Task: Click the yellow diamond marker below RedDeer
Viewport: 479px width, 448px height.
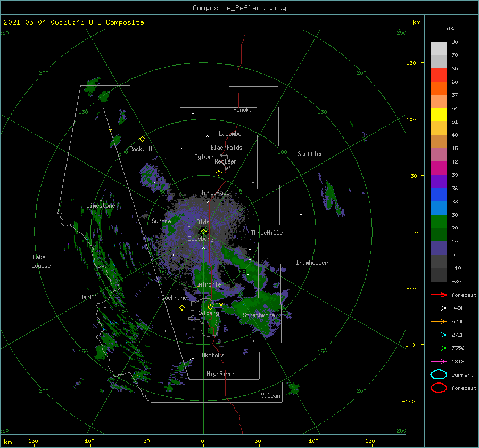Action: pyautogui.click(x=219, y=173)
